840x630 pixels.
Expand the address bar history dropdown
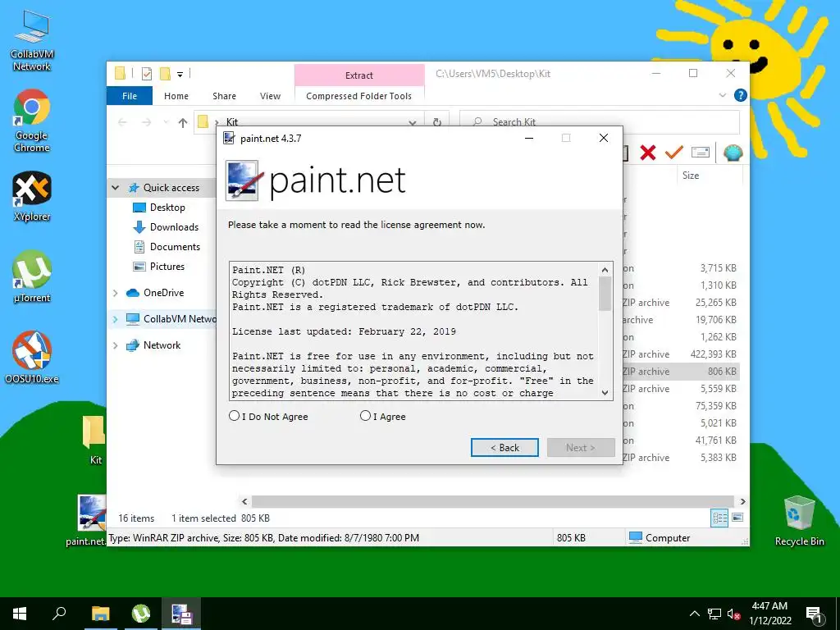pyautogui.click(x=412, y=123)
